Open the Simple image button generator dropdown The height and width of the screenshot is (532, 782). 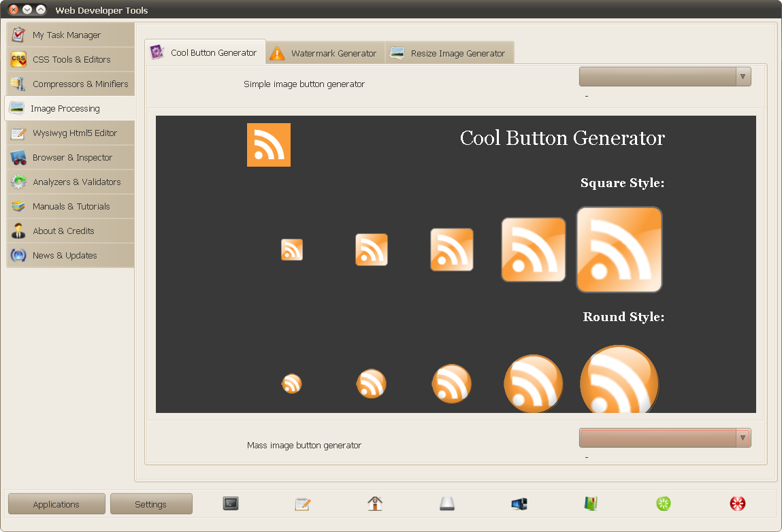click(x=665, y=77)
